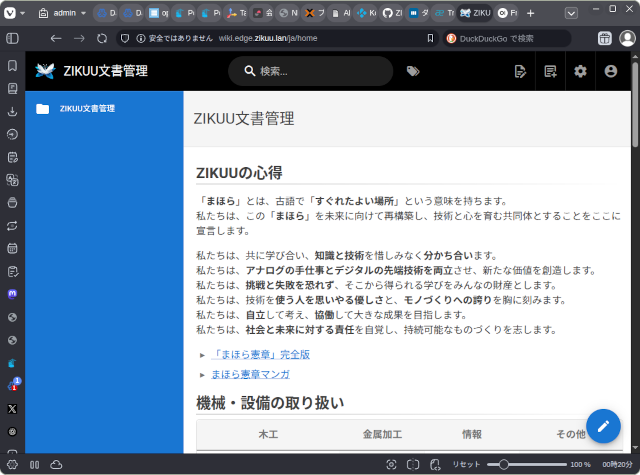640x475 pixels.
Task: Click the X (Twitter) web panel icon
Action: coord(12,408)
